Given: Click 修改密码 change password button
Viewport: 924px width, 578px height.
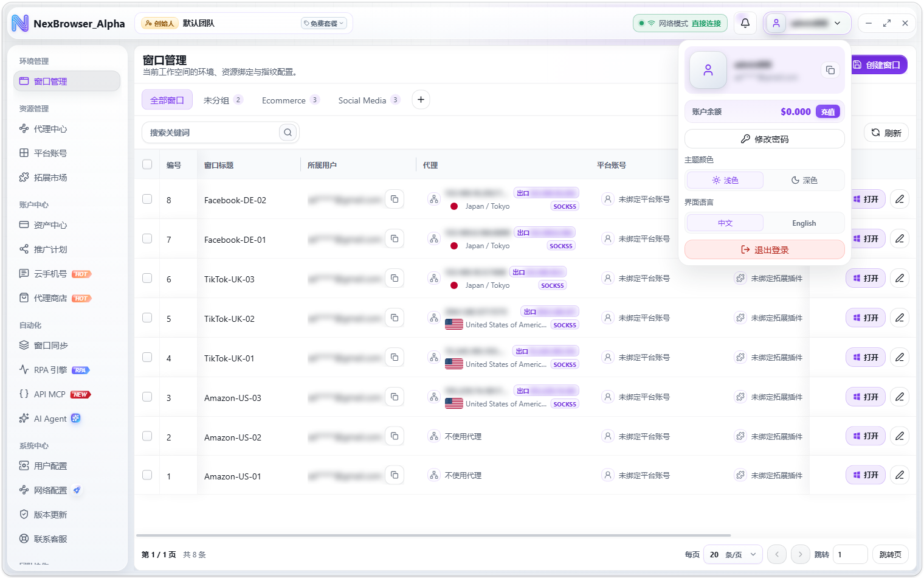Looking at the screenshot, I should tap(764, 139).
